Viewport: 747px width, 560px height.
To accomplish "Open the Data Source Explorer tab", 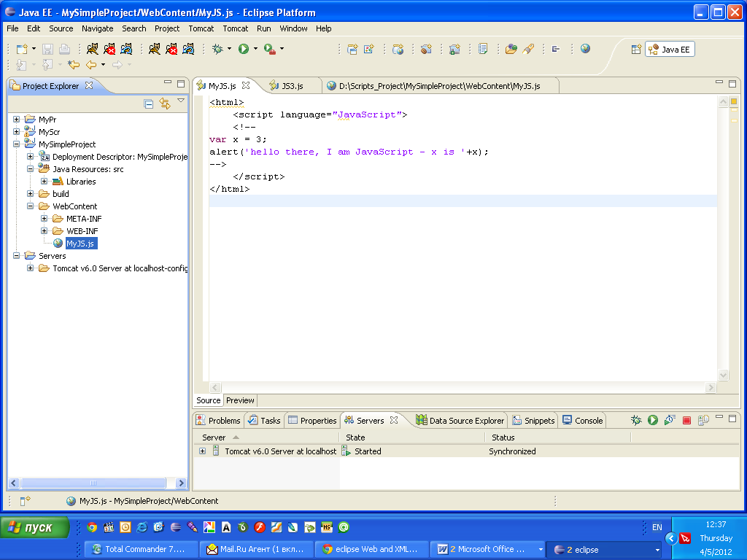I will [x=460, y=421].
